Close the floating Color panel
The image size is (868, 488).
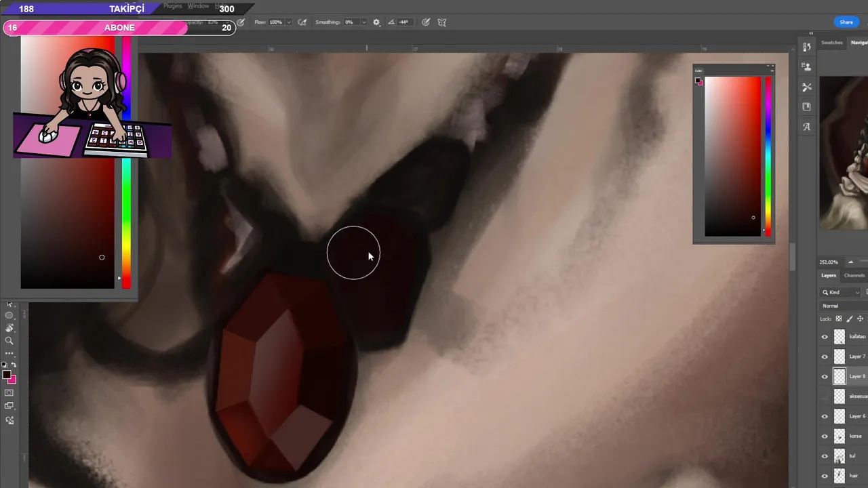pos(772,66)
